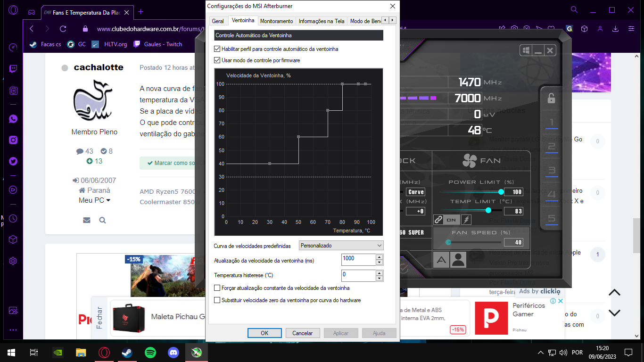Expand the 'Meu PC' dropdown under cachalotte
Screen dimensions: 644x362
pos(94,200)
